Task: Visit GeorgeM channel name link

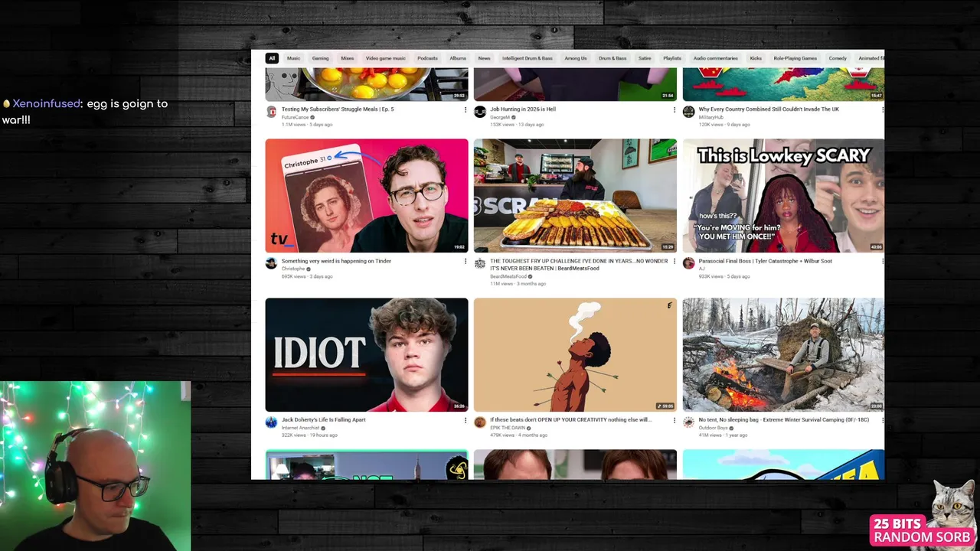Action: (x=500, y=117)
